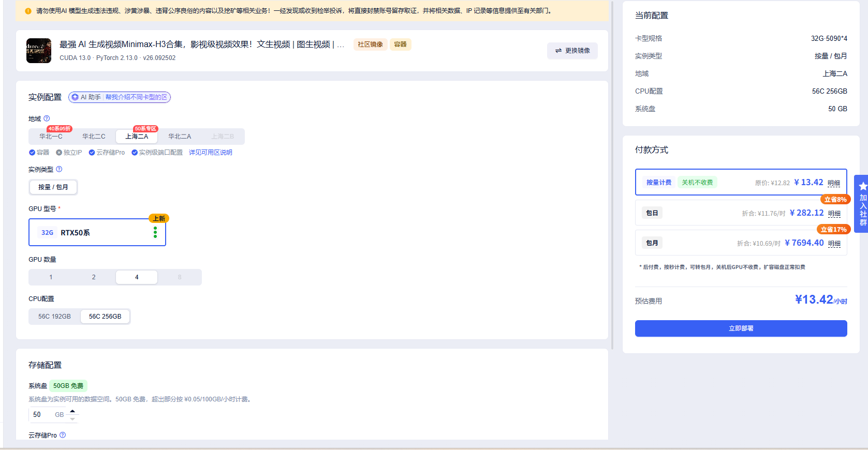Increase system disk size with up arrow
The height and width of the screenshot is (450, 868).
coord(72,411)
